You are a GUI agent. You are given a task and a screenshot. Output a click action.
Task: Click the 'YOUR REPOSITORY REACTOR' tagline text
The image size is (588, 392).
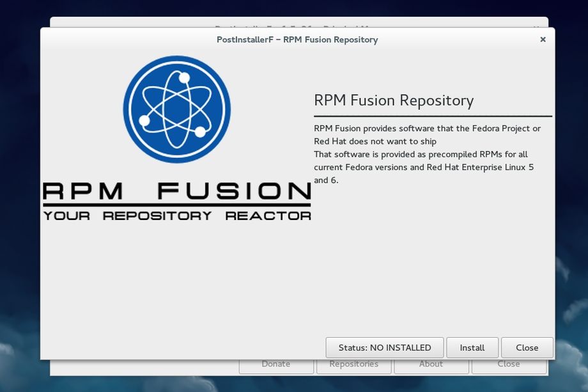click(x=177, y=216)
